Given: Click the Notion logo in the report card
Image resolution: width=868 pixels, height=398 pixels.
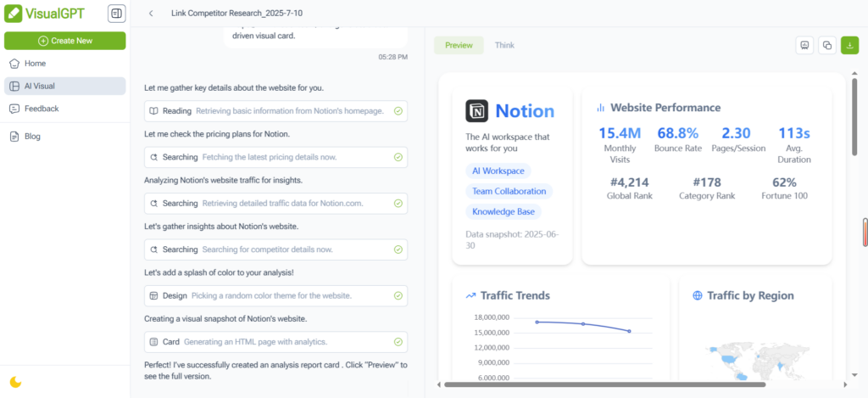Looking at the screenshot, I should pos(476,111).
